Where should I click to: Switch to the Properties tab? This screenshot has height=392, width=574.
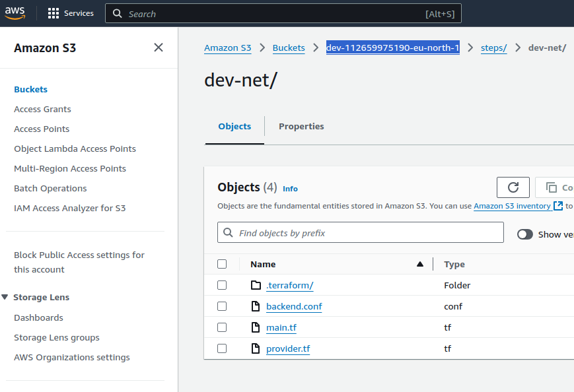[x=301, y=126]
